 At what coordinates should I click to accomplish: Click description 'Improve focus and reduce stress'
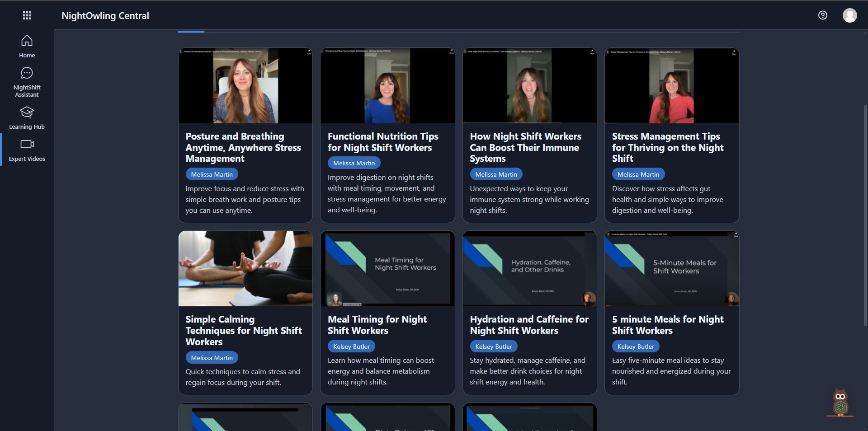pyautogui.click(x=245, y=199)
